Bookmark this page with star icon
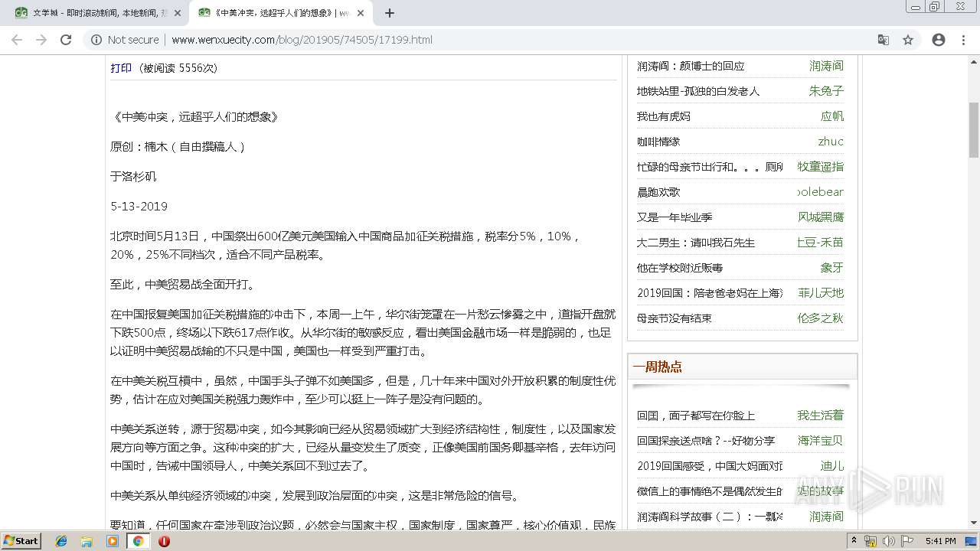Viewport: 980px width, 551px height. coord(908,40)
